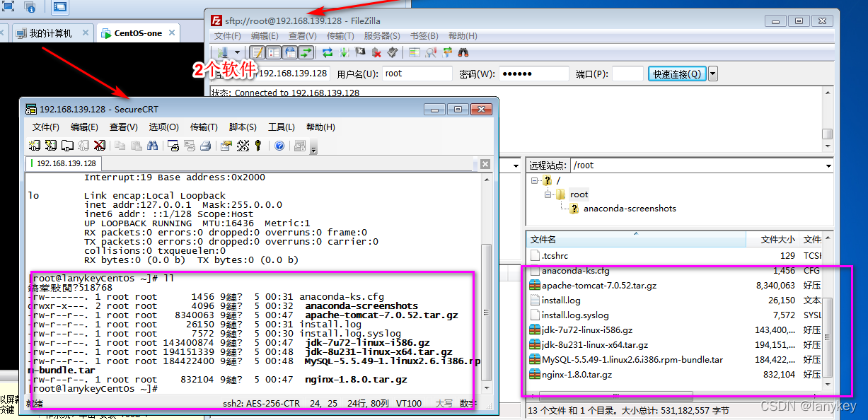Disconnect from server in FileZilla toolbar
Image resolution: width=868 pixels, height=420 pixels.
click(x=377, y=52)
